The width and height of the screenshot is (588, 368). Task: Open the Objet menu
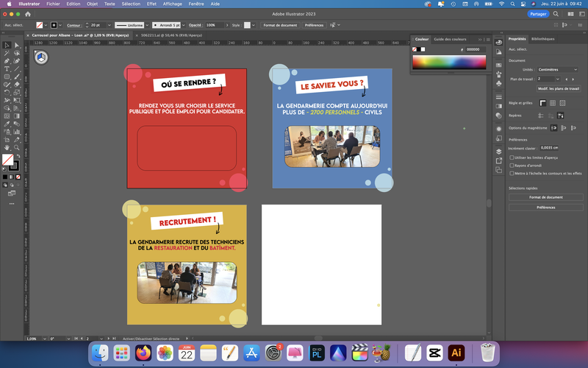click(x=93, y=4)
